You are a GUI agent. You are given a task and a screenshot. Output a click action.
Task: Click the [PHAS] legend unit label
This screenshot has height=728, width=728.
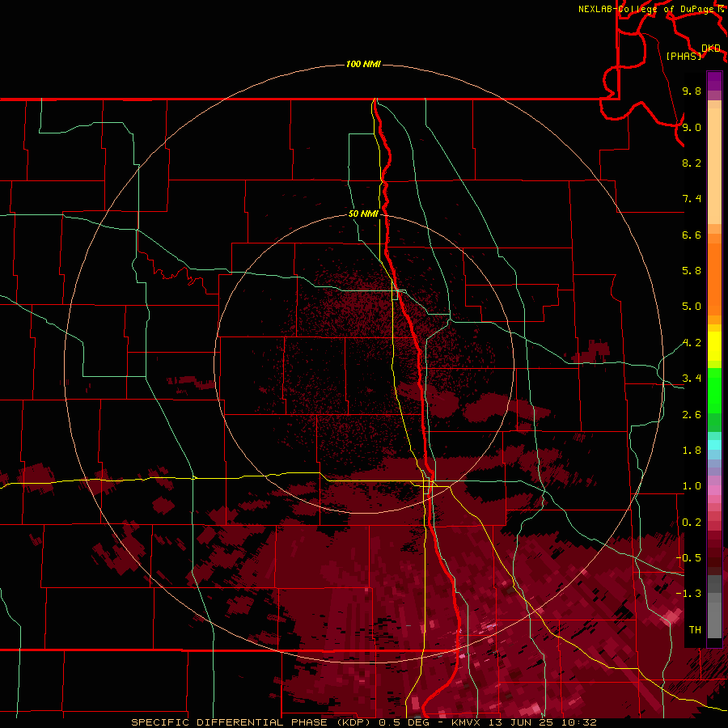[684, 56]
